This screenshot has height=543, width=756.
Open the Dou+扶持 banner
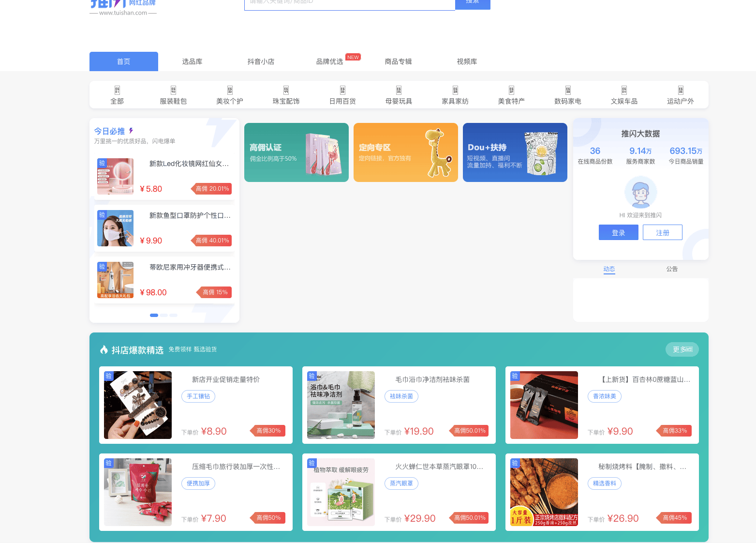[515, 152]
